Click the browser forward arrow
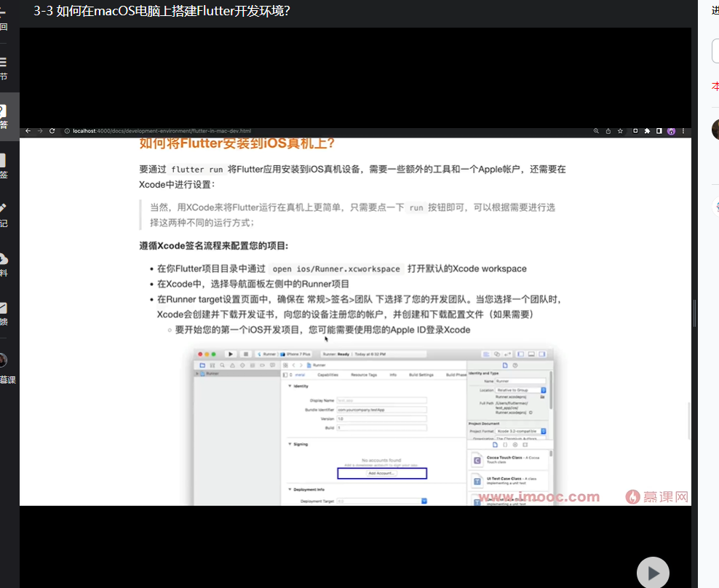This screenshot has width=719, height=588. [x=40, y=131]
